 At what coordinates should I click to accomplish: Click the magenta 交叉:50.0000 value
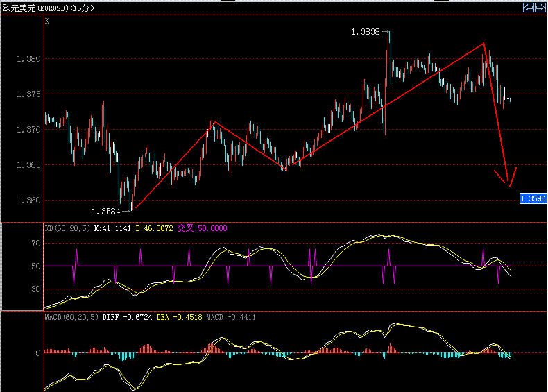coord(202,228)
